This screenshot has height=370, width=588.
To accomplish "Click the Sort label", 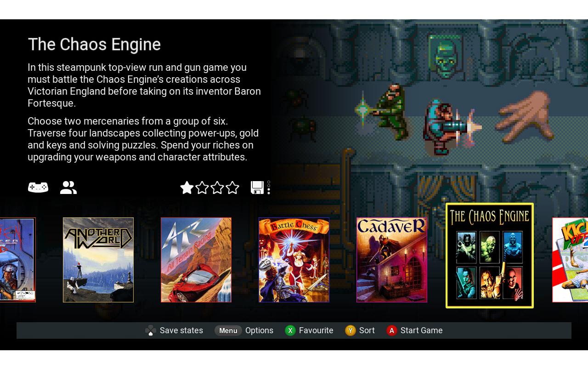I will (x=367, y=330).
